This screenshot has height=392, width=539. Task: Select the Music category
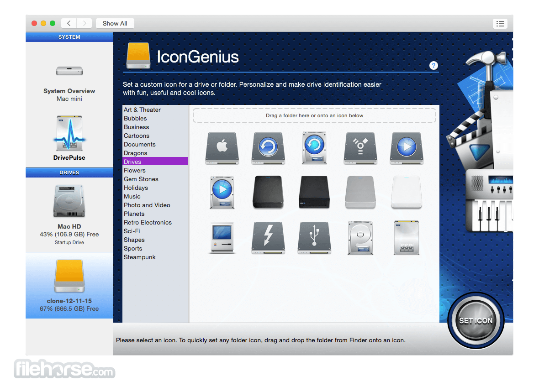click(155, 196)
